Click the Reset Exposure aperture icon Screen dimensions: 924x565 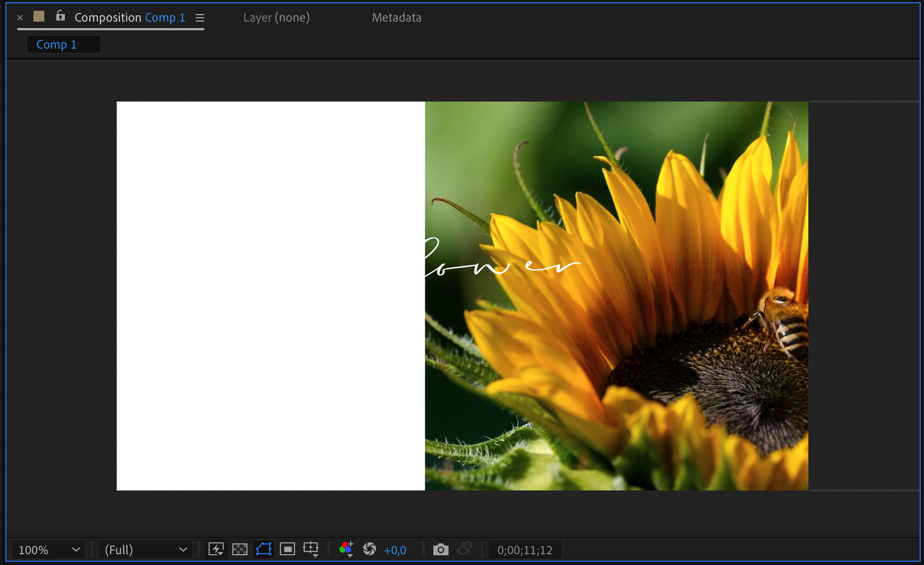coord(370,549)
